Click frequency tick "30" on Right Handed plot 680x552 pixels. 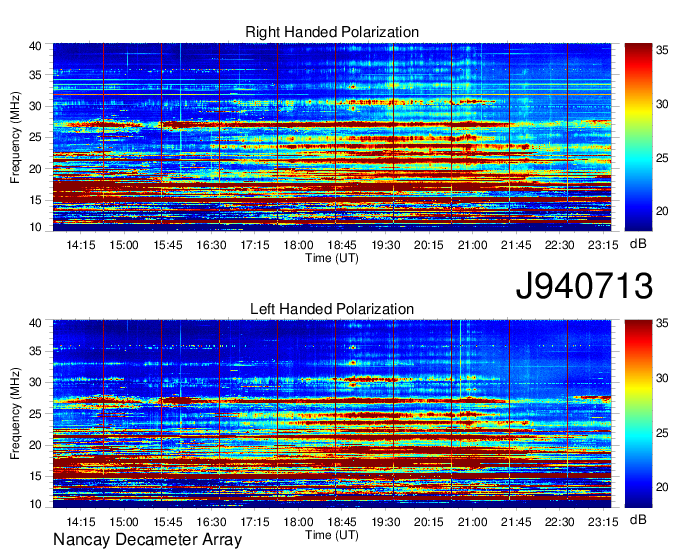click(x=35, y=106)
